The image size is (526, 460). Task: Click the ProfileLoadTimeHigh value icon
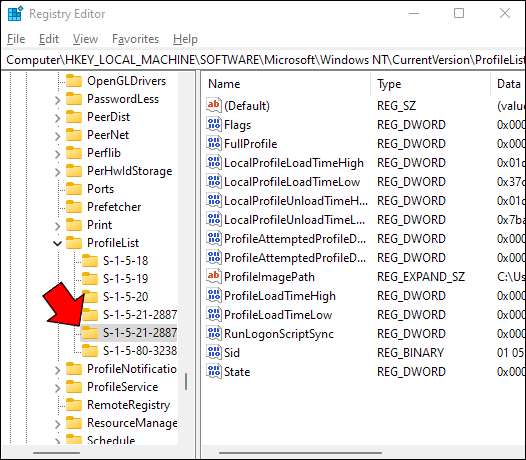[214, 296]
